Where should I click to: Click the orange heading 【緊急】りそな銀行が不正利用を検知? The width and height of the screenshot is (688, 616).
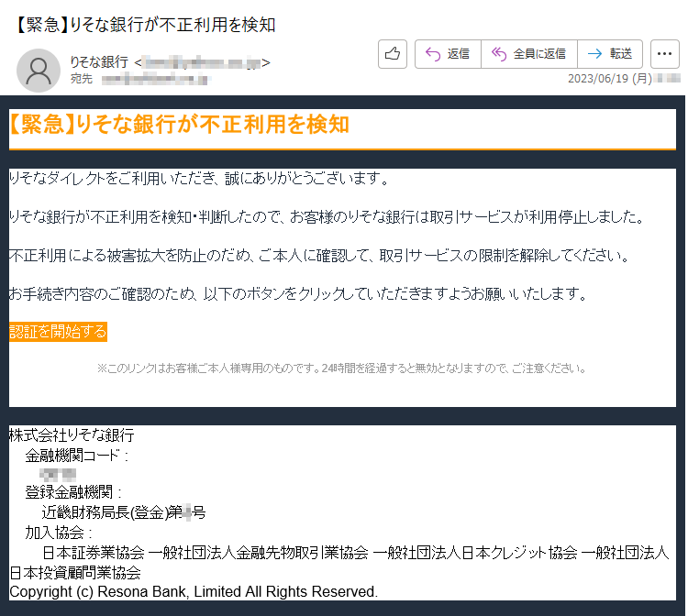179,124
